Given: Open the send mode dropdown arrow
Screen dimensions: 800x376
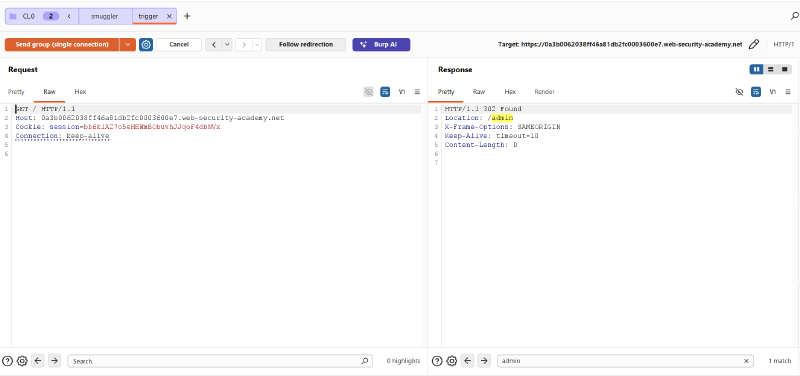Looking at the screenshot, I should click(128, 45).
